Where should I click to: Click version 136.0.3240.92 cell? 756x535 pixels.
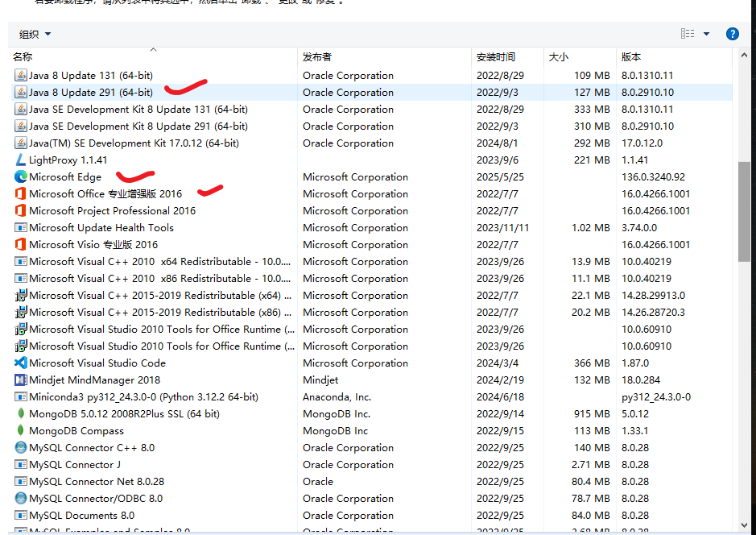coord(653,176)
